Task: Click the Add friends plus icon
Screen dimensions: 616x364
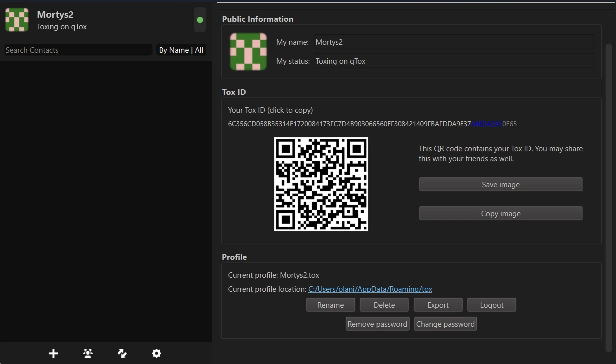Action: click(54, 353)
